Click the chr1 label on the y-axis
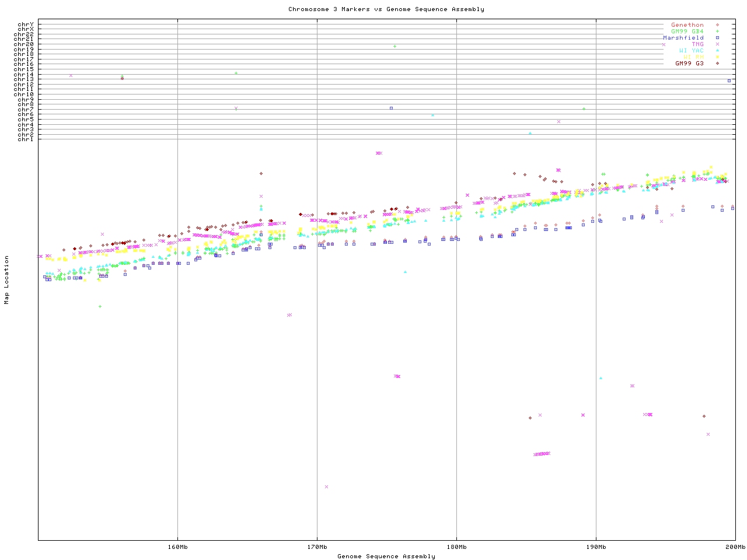Screen dimensions: 747x560 tap(25, 139)
